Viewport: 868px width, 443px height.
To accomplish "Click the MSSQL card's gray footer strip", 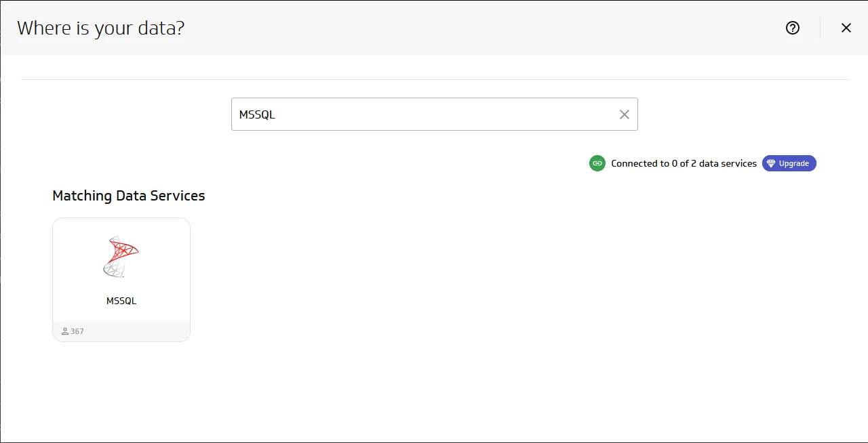I will (x=136, y=331).
